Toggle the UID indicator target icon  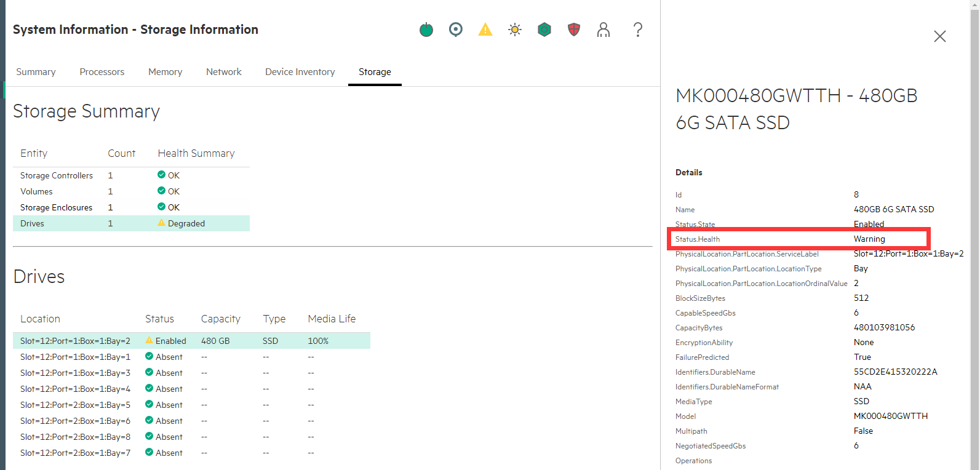tap(456, 30)
